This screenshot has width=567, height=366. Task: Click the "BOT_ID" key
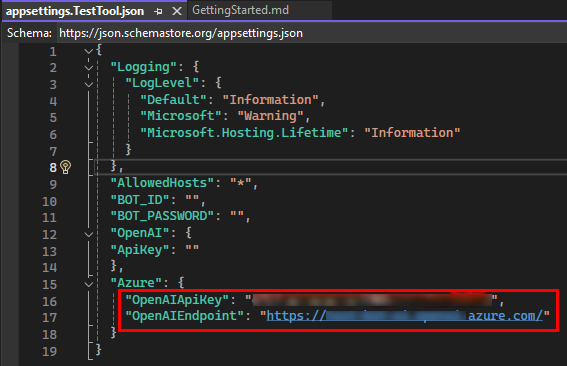click(140, 200)
